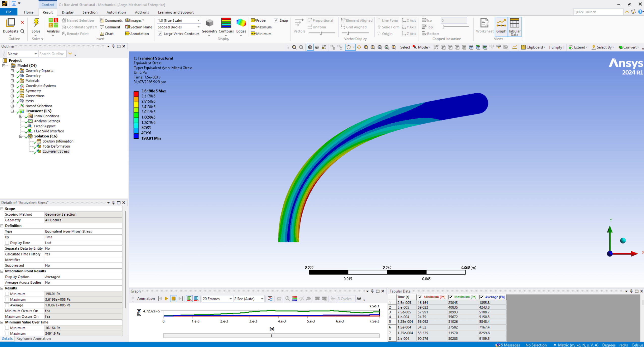This screenshot has height=347, width=644.
Task: Click the Capped Isosurface slider
Action: [456, 26]
